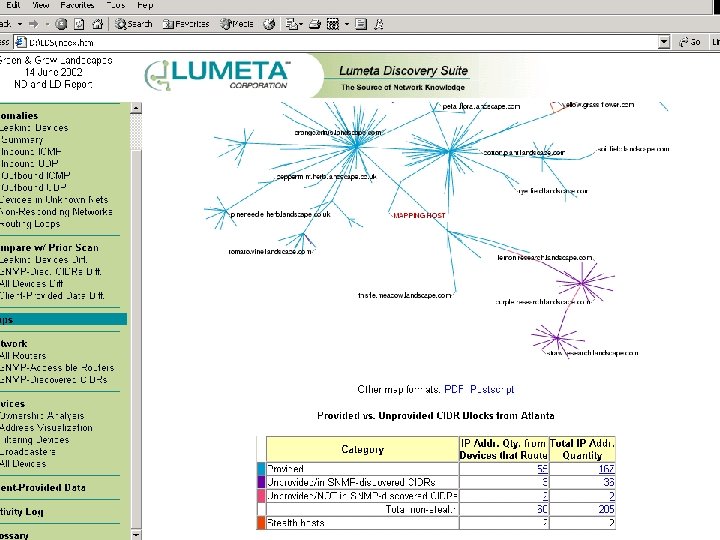Open the Address Visualization sidebar link
This screenshot has width=720, height=540.
(46, 428)
